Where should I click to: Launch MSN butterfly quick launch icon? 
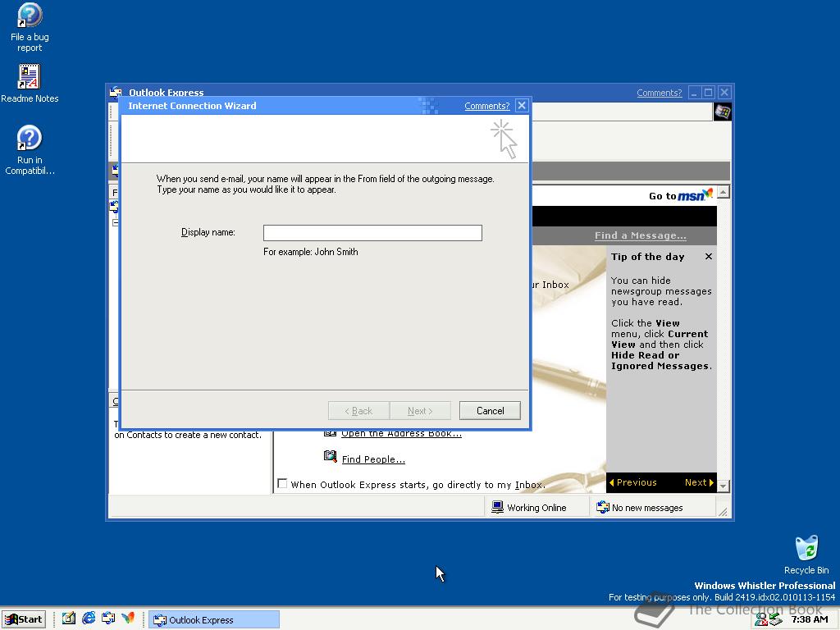pos(128,619)
